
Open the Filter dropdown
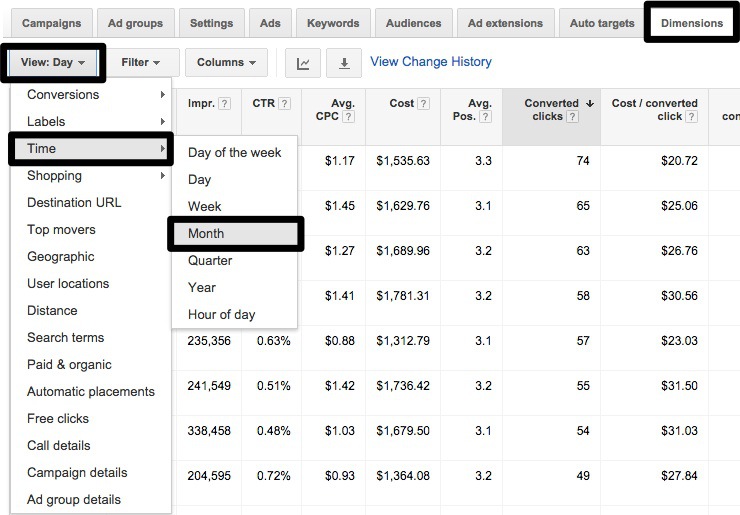pyautogui.click(x=141, y=62)
